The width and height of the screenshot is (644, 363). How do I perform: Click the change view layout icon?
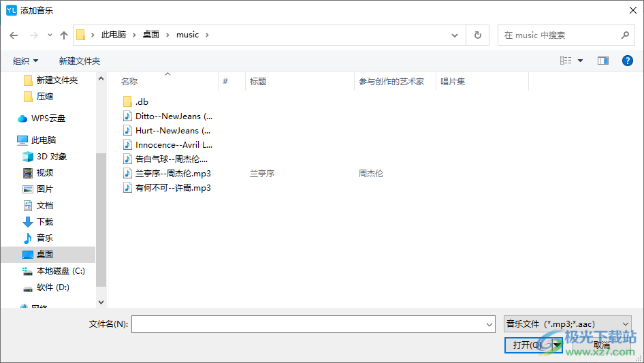[566, 61]
